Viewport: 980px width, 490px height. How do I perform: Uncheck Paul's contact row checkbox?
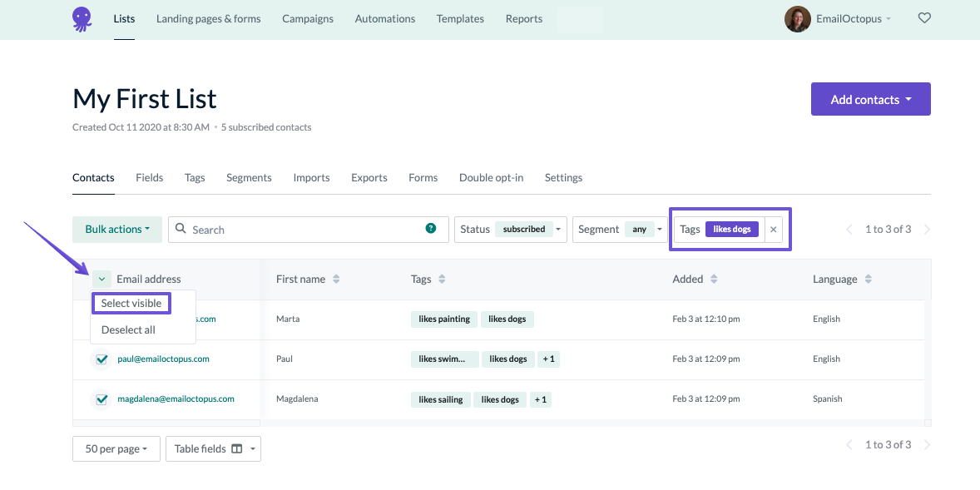(x=101, y=359)
